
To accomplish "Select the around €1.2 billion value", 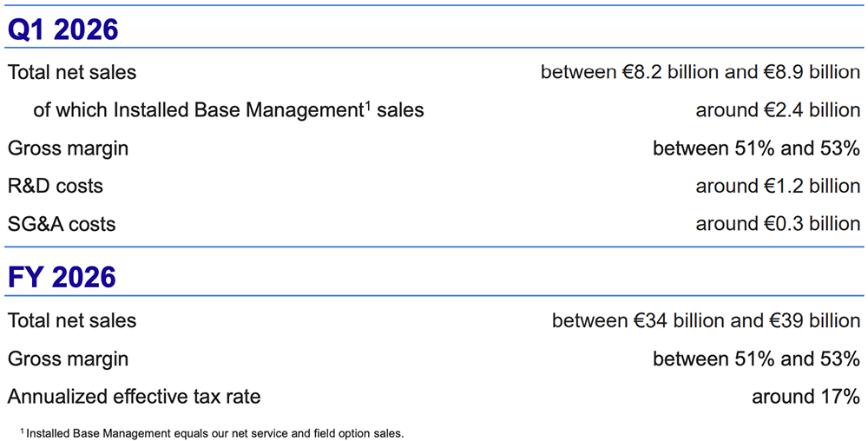I will click(778, 186).
